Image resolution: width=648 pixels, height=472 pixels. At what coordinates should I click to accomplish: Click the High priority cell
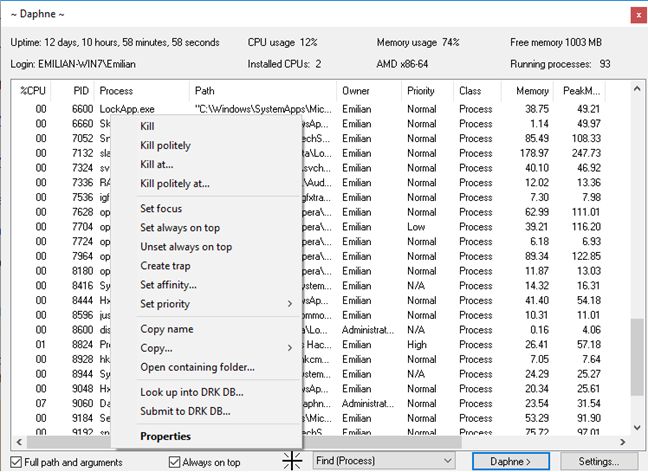tap(417, 345)
